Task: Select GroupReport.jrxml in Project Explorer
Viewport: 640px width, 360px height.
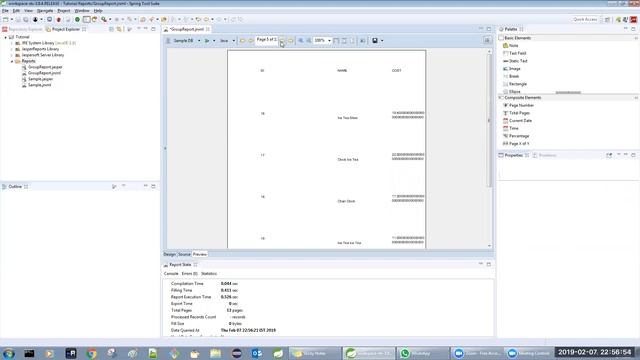Action: [x=44, y=73]
